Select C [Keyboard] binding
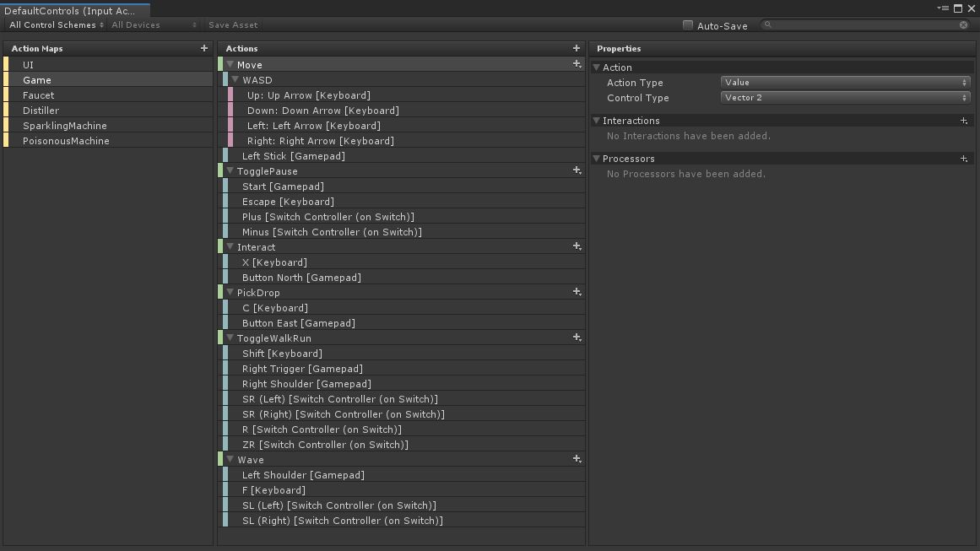Viewport: 980px width, 551px height. click(x=403, y=308)
